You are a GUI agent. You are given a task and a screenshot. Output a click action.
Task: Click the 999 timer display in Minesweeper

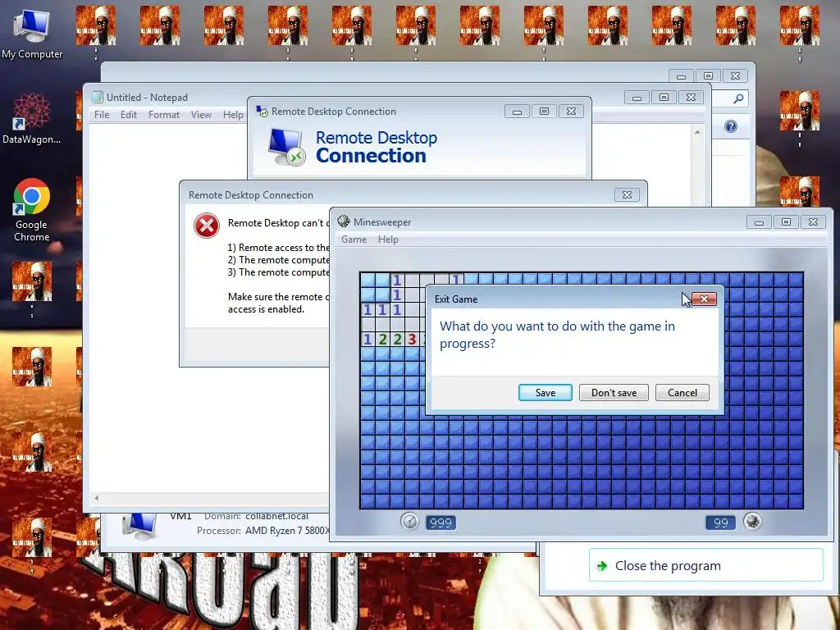pos(441,523)
